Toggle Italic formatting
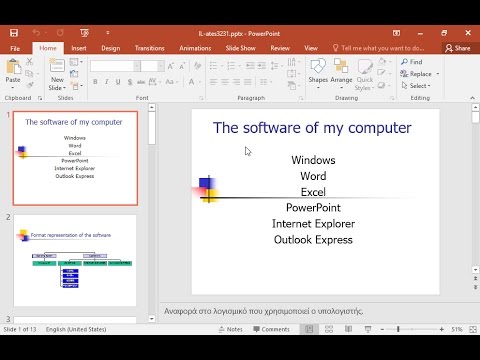 point(107,82)
